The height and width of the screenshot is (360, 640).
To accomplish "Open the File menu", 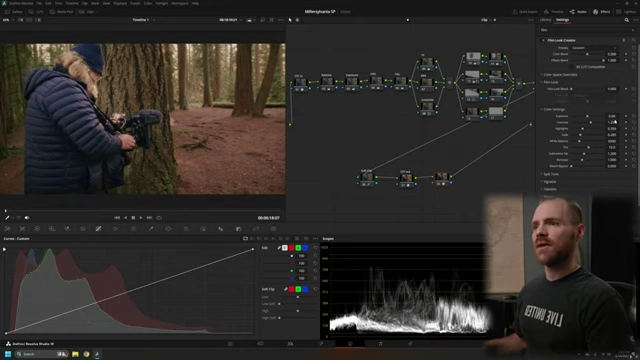I will 39,3.
